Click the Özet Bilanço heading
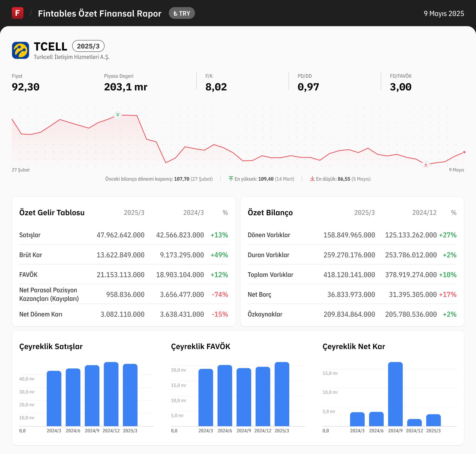The image size is (476, 454). pyautogui.click(x=270, y=212)
